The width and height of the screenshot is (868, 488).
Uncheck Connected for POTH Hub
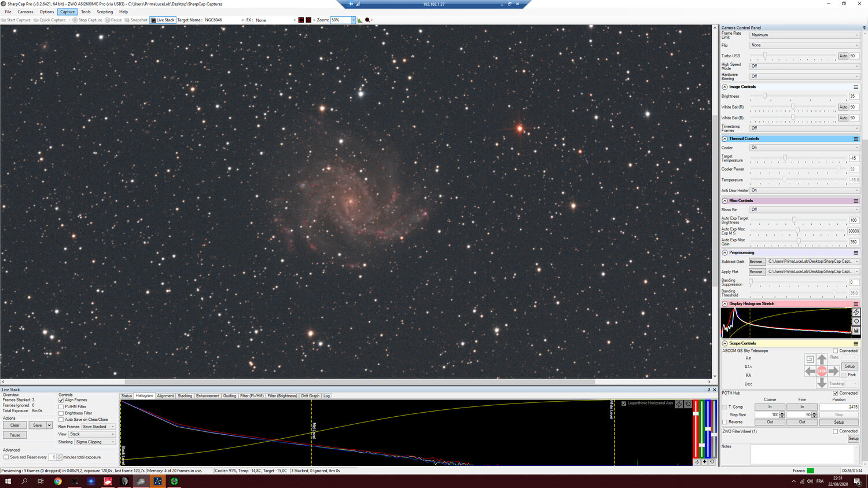pyautogui.click(x=836, y=393)
